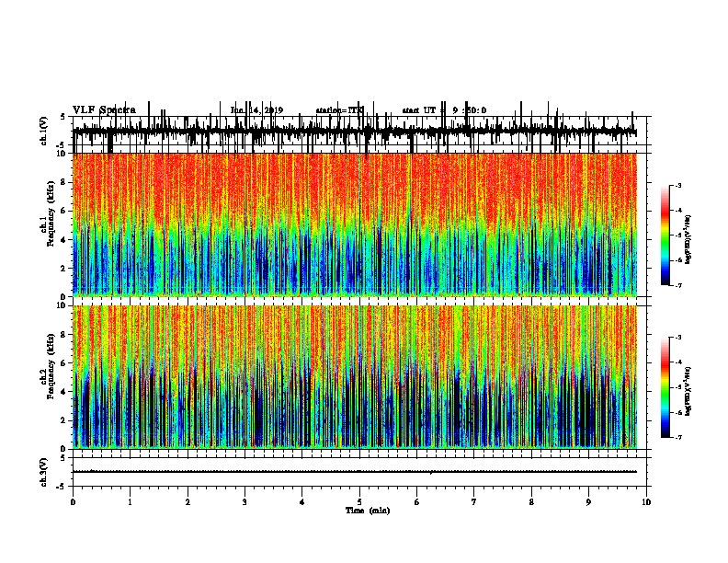Click the 8 kHz tick on ch.2 axis
The height and width of the screenshot is (563, 728).
63,335
